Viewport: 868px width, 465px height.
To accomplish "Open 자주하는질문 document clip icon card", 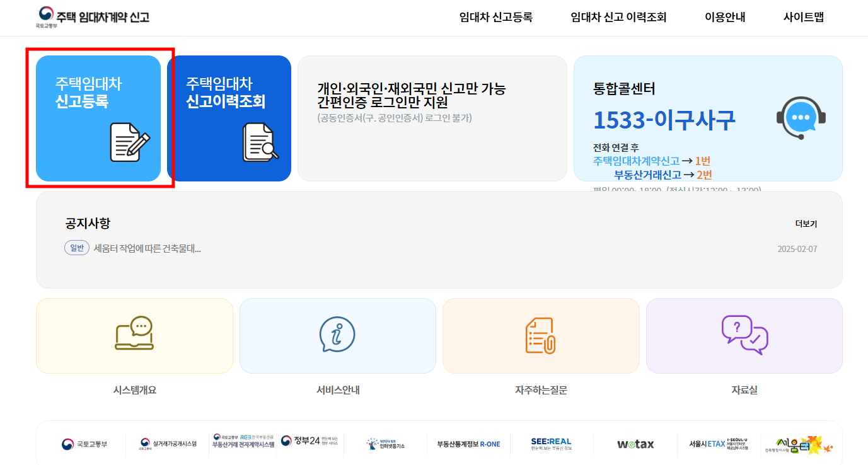I will 541,336.
